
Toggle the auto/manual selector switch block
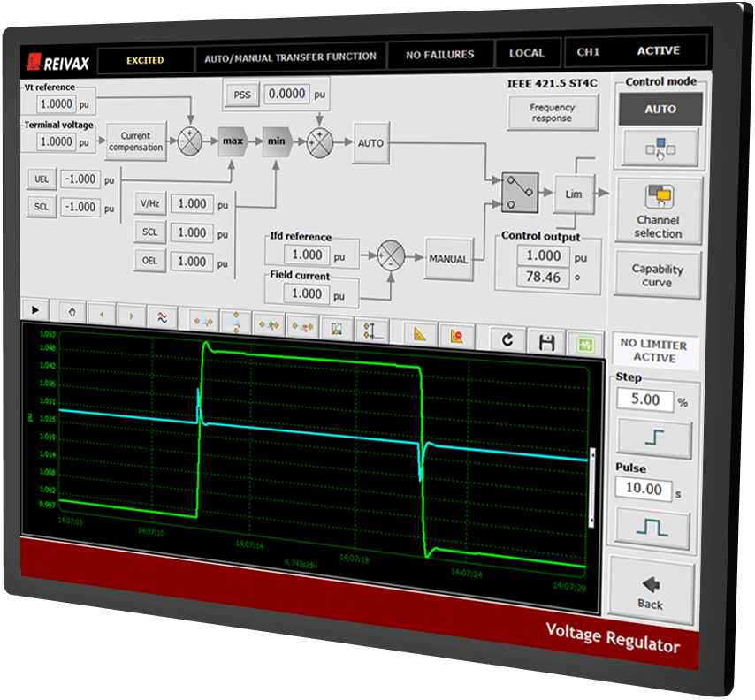tap(520, 193)
